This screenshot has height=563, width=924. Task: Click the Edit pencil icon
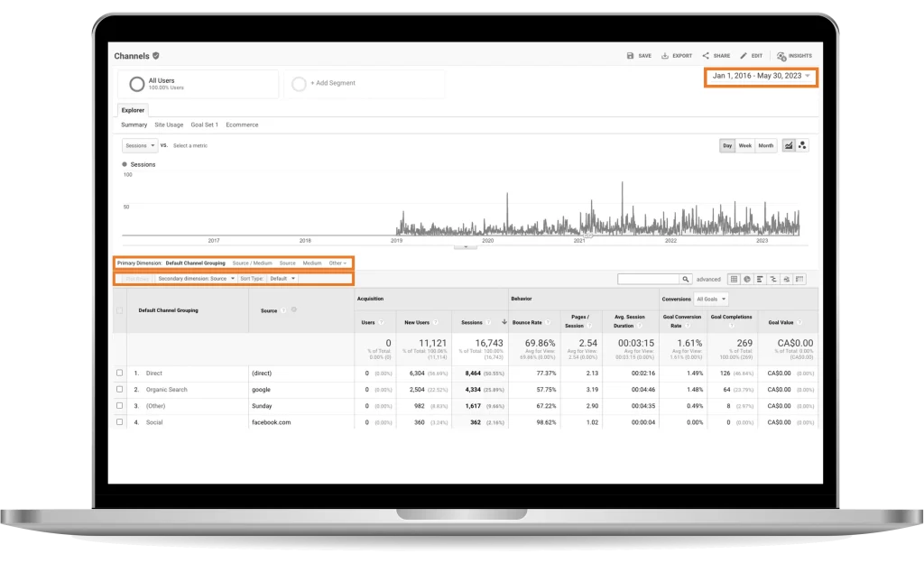[x=744, y=56]
